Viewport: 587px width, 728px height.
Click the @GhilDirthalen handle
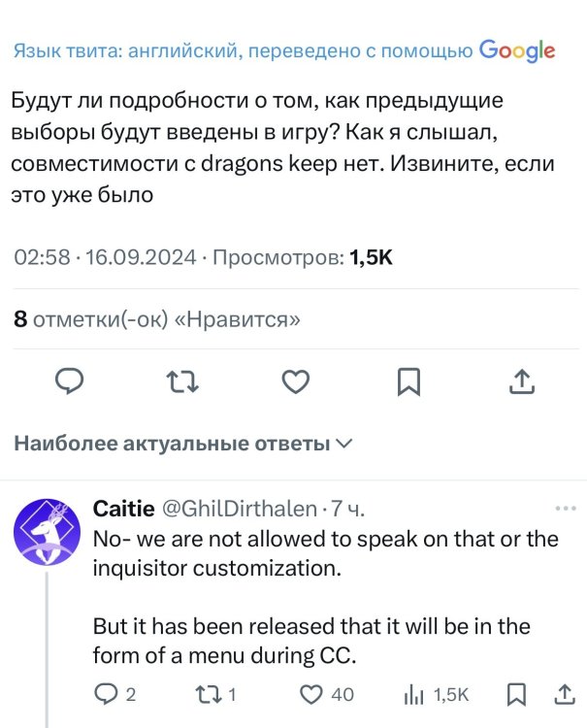(x=237, y=509)
